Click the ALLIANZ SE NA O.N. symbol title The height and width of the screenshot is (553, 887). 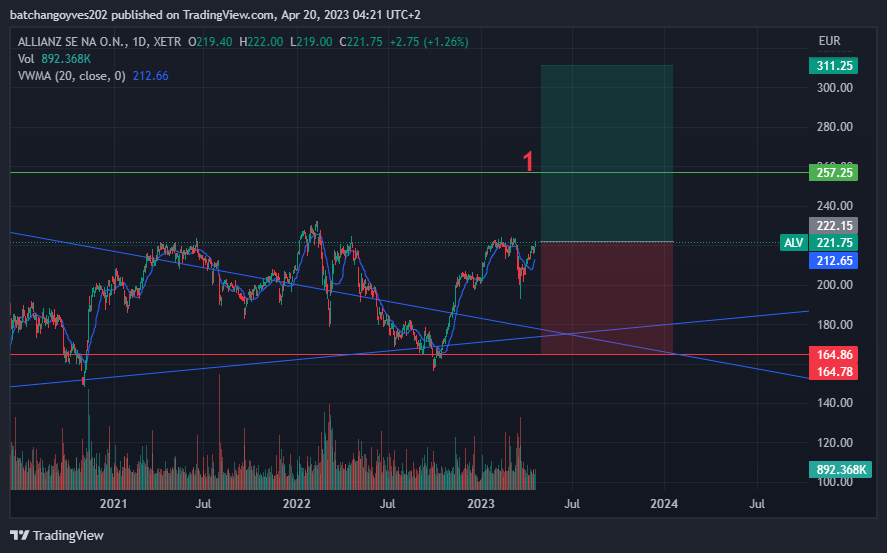[71, 42]
